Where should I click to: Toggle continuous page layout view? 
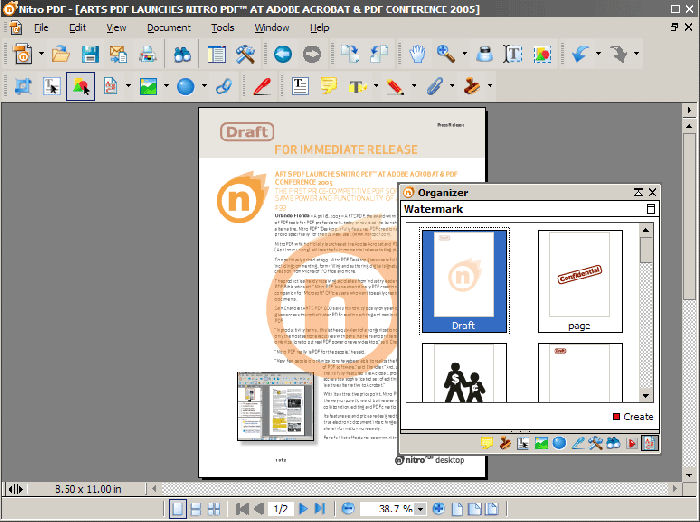pyautogui.click(x=196, y=509)
